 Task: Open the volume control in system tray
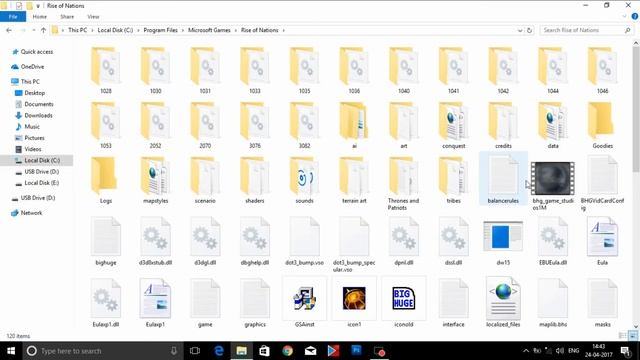(560, 351)
